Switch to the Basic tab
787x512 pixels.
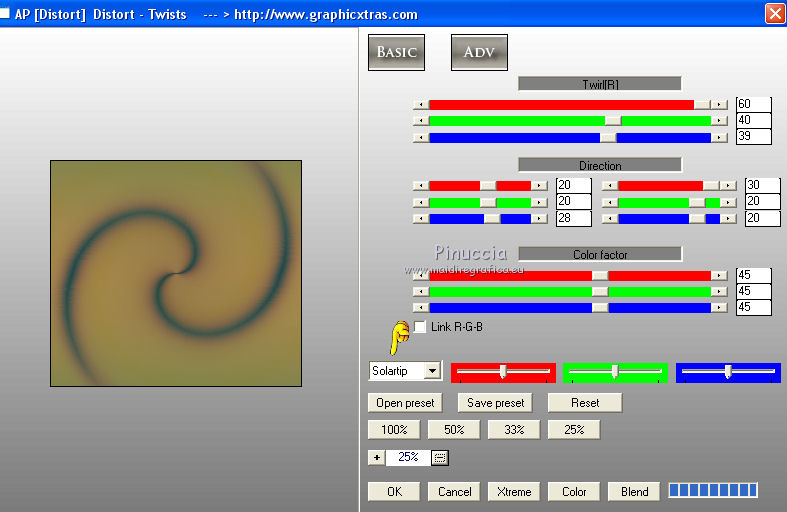[x=396, y=52]
